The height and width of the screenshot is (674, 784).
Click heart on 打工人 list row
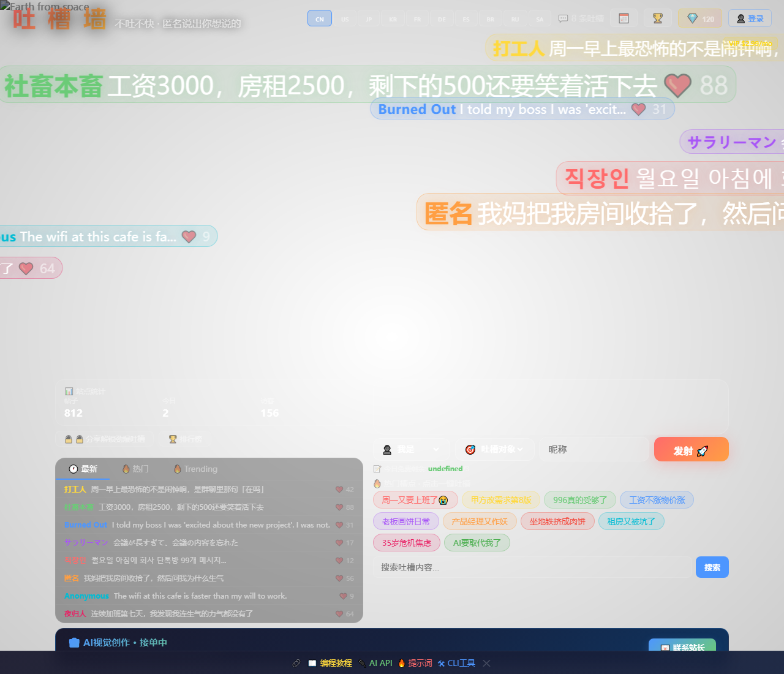pyautogui.click(x=339, y=490)
